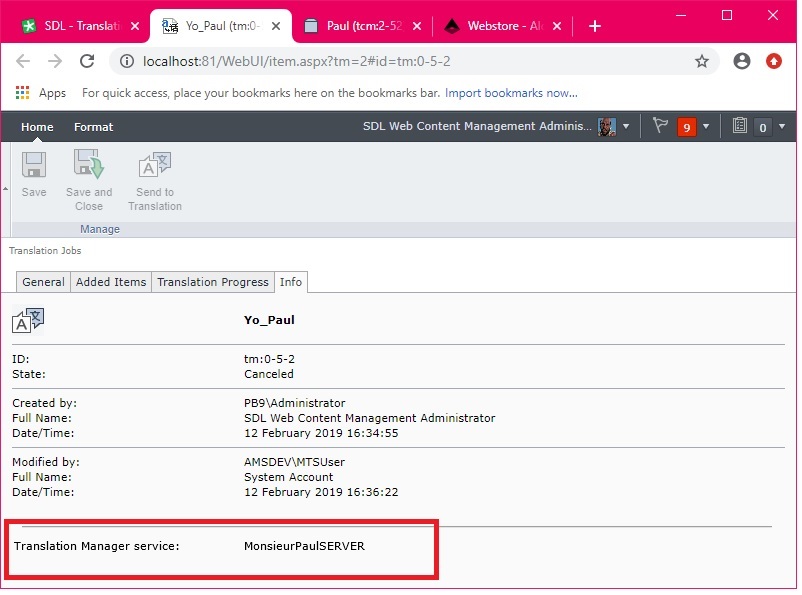The height and width of the screenshot is (595, 802).
Task: Click the Canceled state value
Action: (x=269, y=374)
